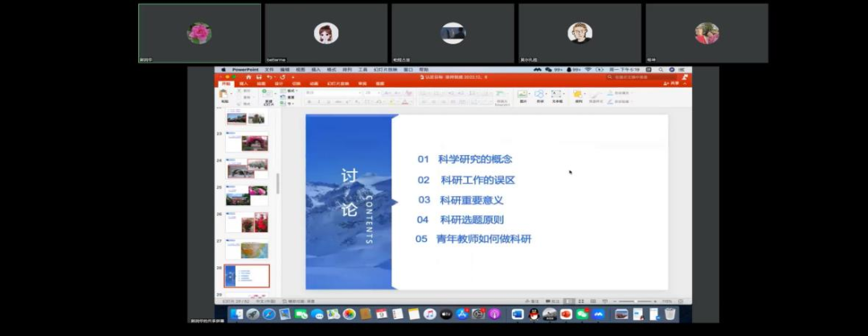868x336 pixels.
Task: Click the Paste (粘贴) clipboard icon
Action: click(223, 93)
